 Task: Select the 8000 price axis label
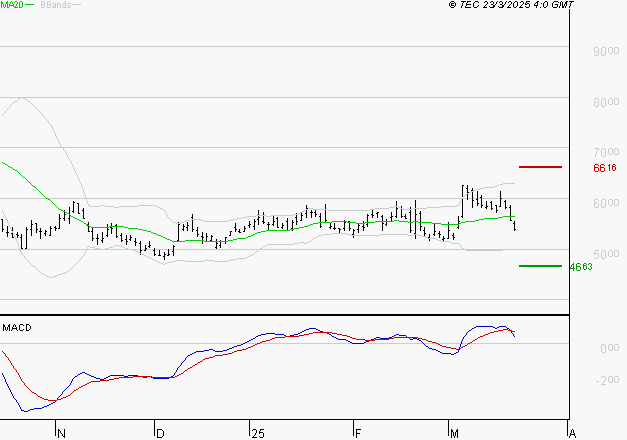(x=604, y=102)
